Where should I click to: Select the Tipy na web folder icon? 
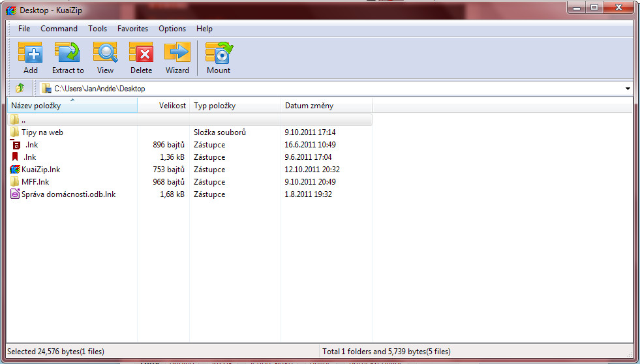(15, 132)
